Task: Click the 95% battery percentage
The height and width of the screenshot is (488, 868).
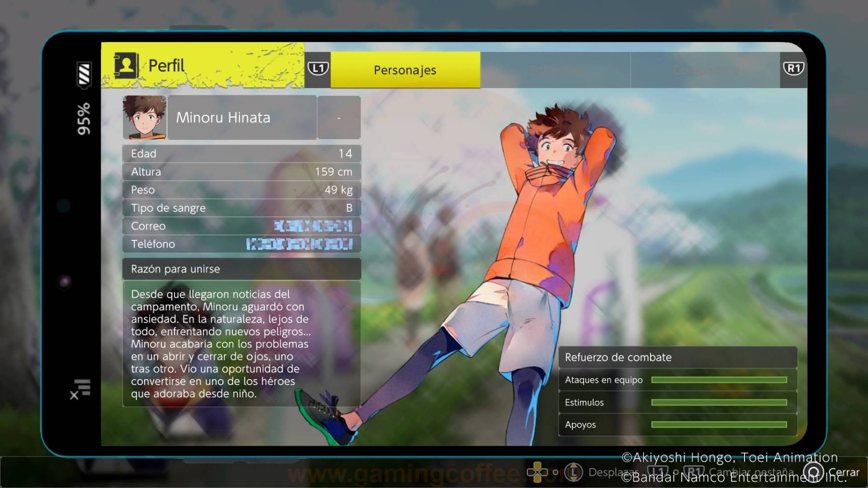Action: coord(84,119)
